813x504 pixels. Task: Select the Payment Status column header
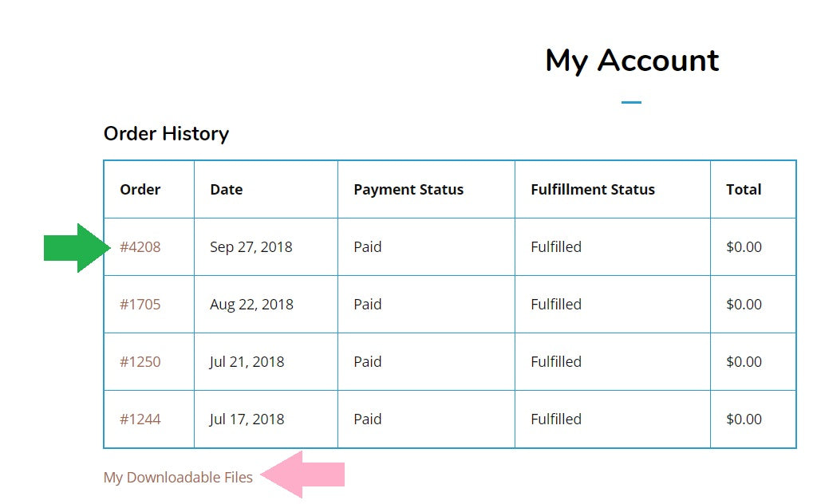(408, 190)
